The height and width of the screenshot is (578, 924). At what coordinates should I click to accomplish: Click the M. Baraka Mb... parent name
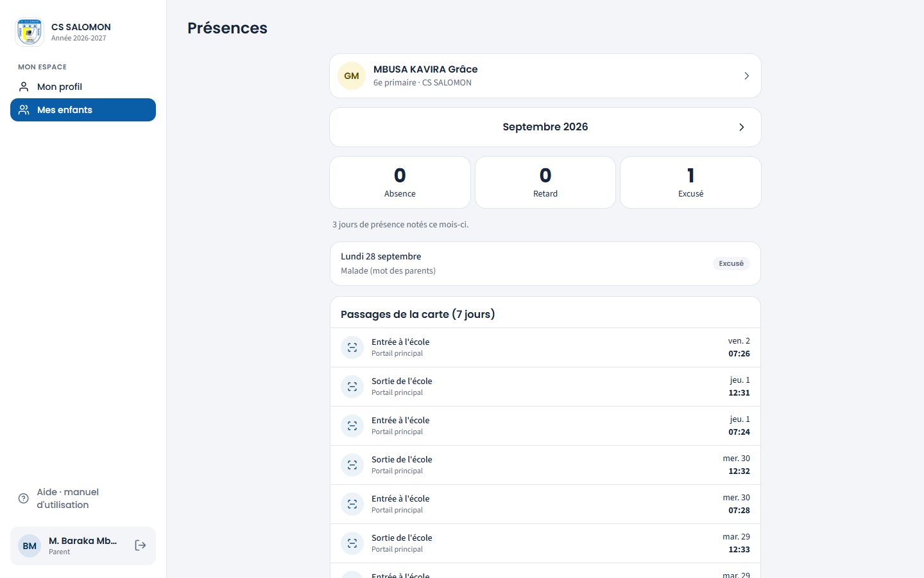[x=83, y=541]
